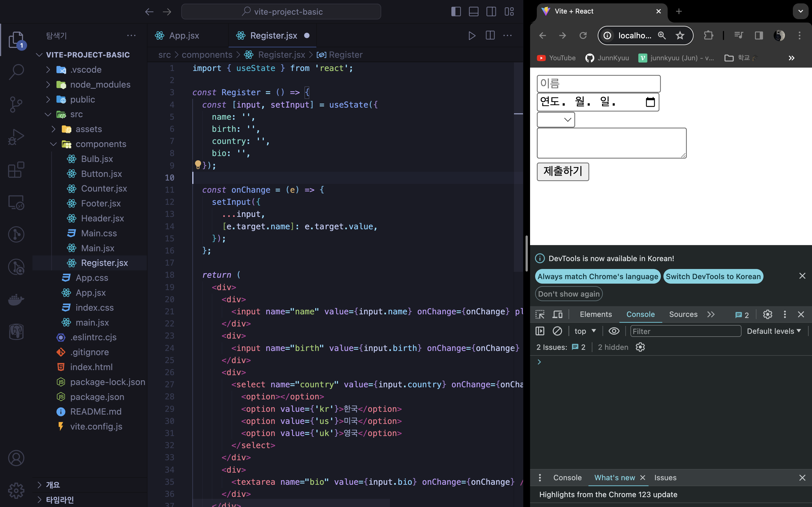Image resolution: width=812 pixels, height=507 pixels.
Task: Click the 이름 name input field
Action: point(598,83)
